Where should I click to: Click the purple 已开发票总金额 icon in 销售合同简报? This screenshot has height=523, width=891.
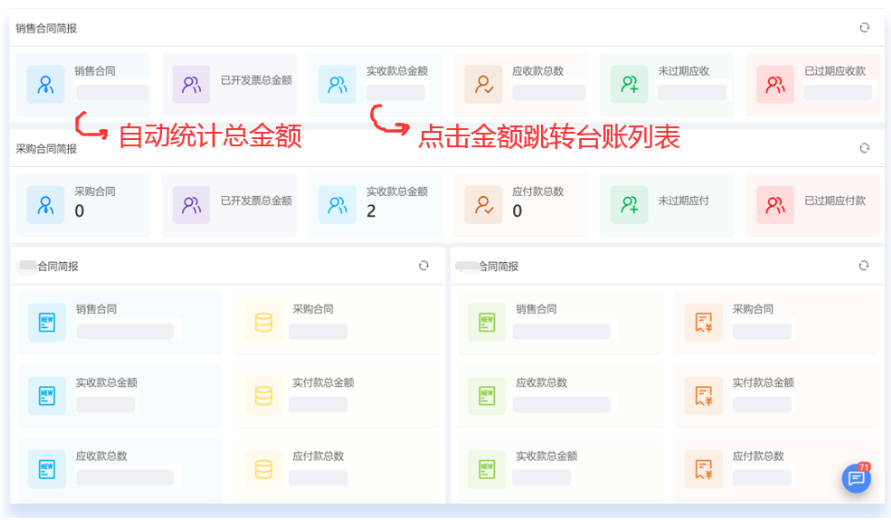(191, 85)
